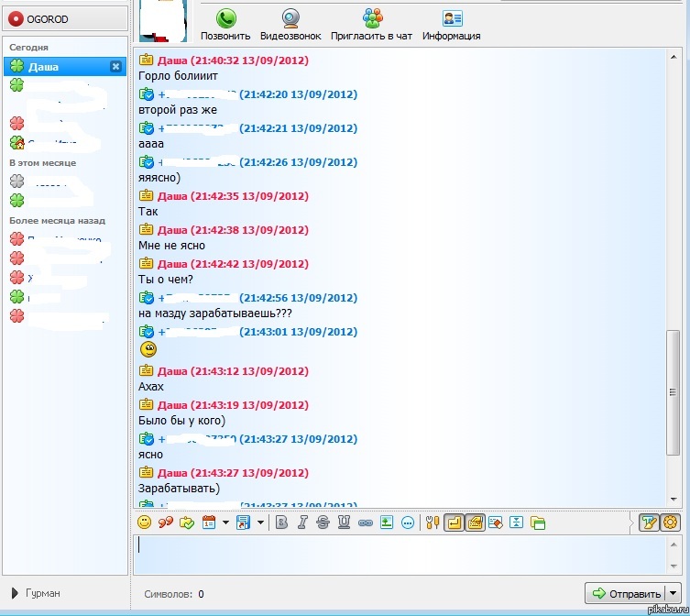Toggle bold text formatting
The height and width of the screenshot is (616, 690).
point(281,522)
